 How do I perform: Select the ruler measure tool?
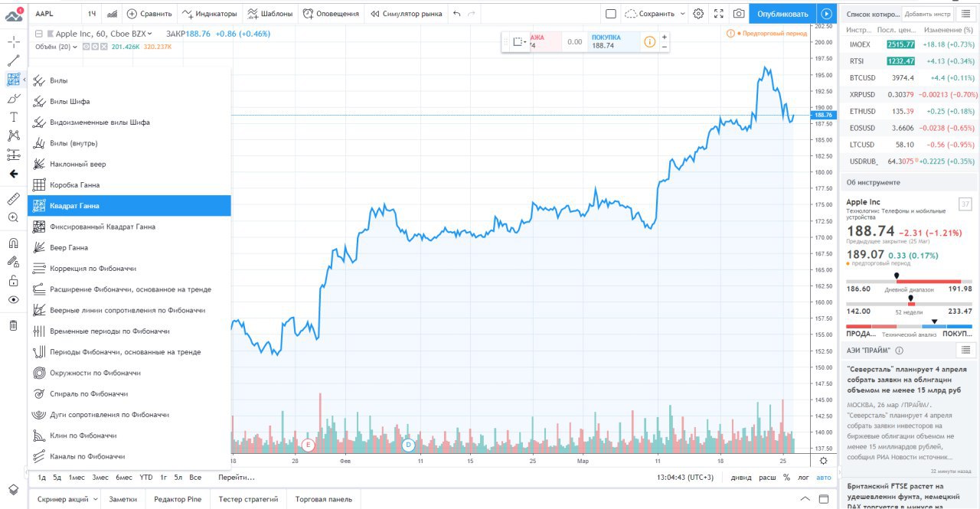tap(13, 198)
